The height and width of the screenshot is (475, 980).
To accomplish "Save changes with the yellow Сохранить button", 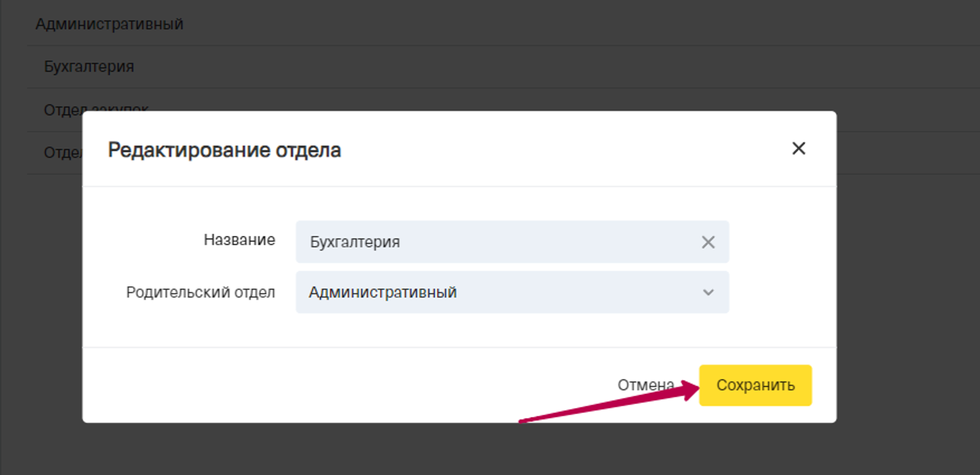I will 755,385.
